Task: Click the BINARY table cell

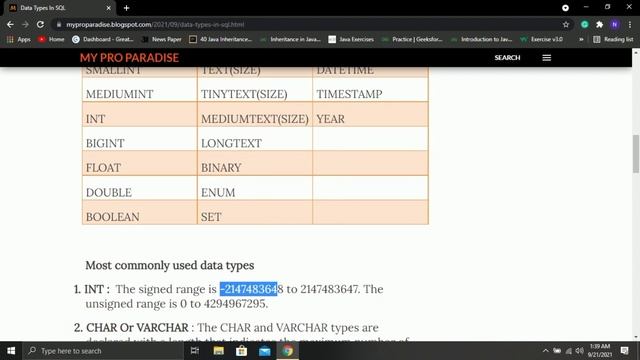Action: 255,163
